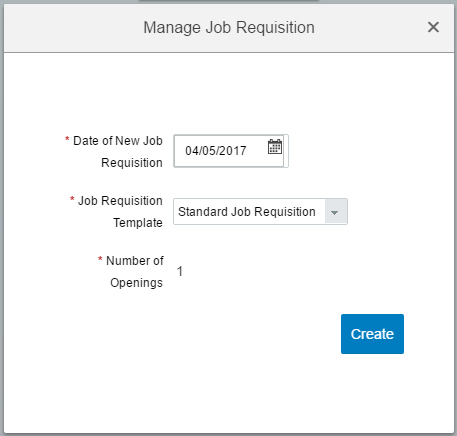Click the word Requisition below Date of New Job
The width and height of the screenshot is (457, 436).
click(132, 163)
